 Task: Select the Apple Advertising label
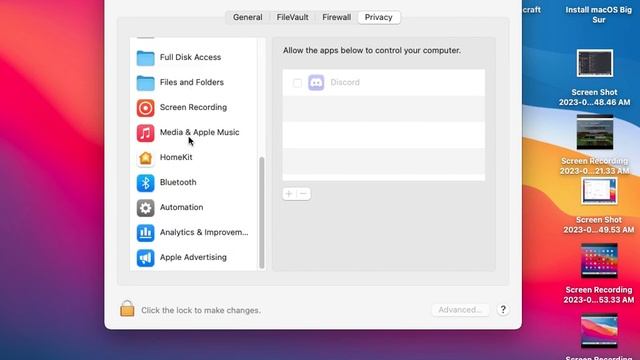193,257
